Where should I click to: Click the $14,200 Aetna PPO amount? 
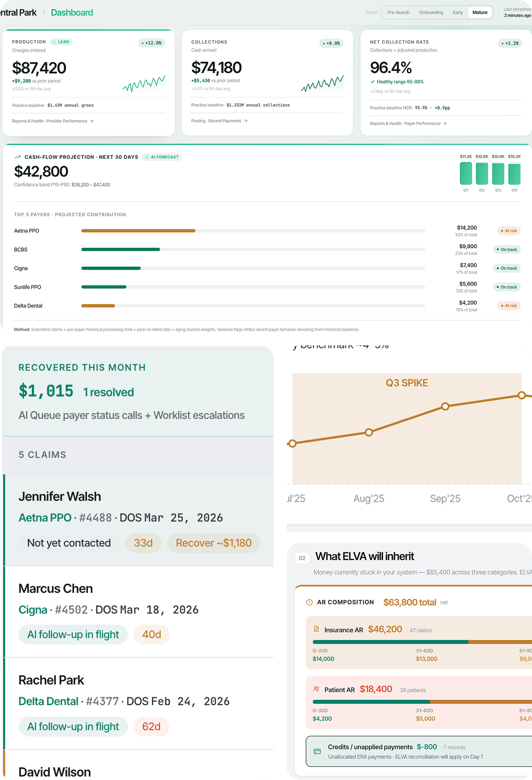point(467,227)
